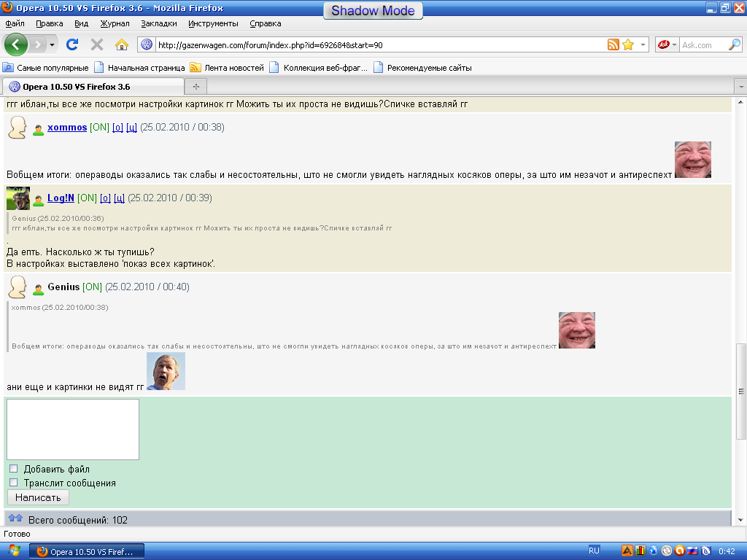Screen dimensions: 747x560
Task: Open the Закладки menu
Action: click(x=159, y=23)
